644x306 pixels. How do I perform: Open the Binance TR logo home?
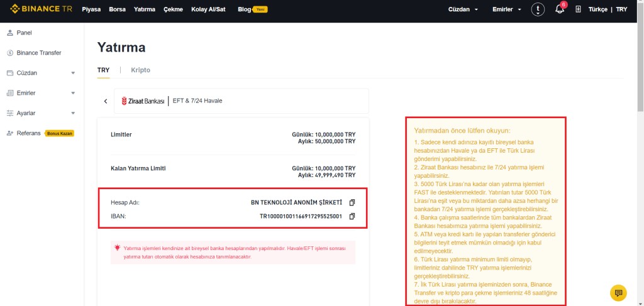click(41, 9)
